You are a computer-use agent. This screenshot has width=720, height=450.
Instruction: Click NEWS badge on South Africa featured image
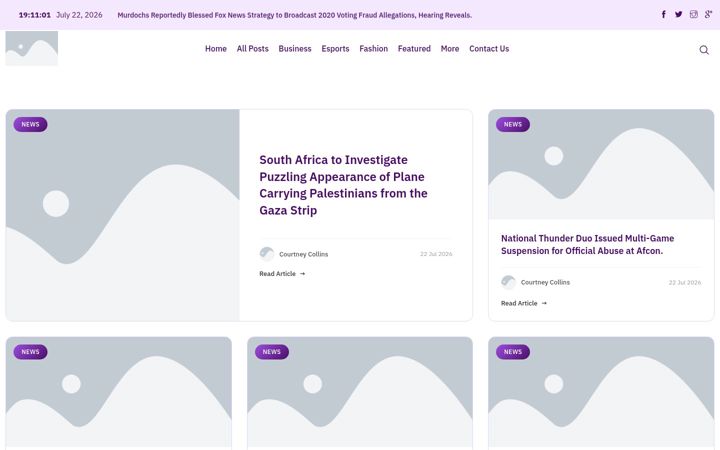(x=30, y=124)
